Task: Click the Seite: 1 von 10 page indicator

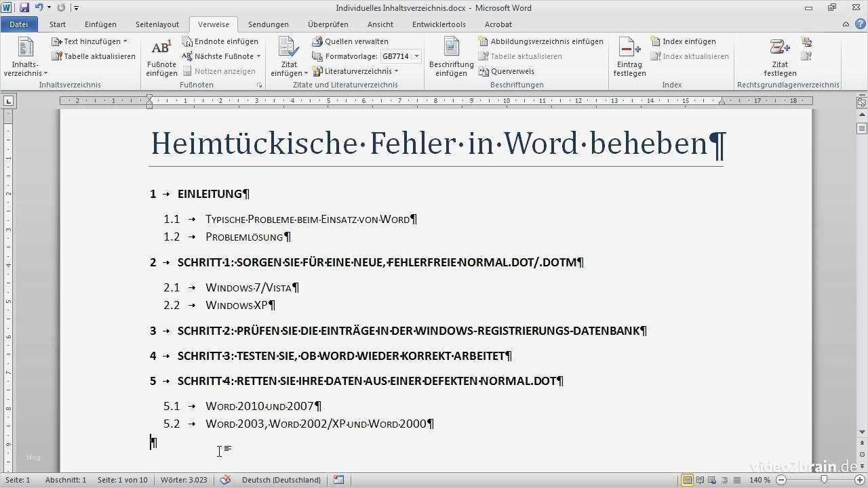Action: click(123, 480)
